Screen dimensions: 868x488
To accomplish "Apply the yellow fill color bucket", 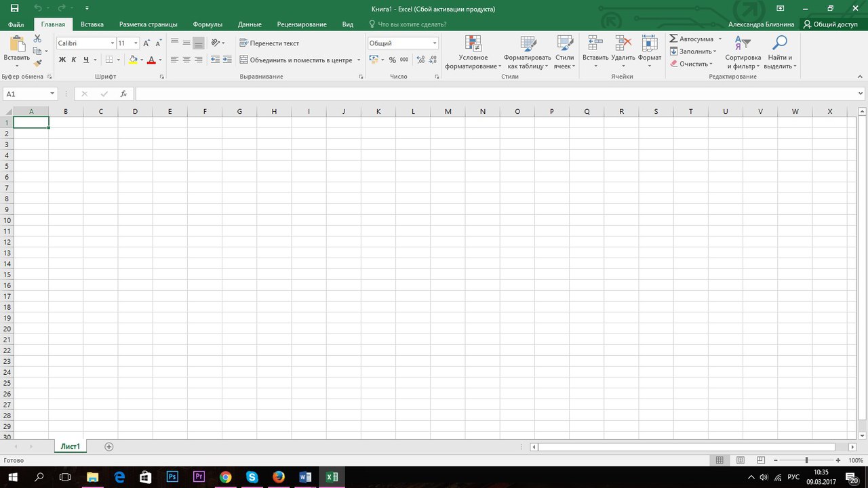I will pos(133,60).
